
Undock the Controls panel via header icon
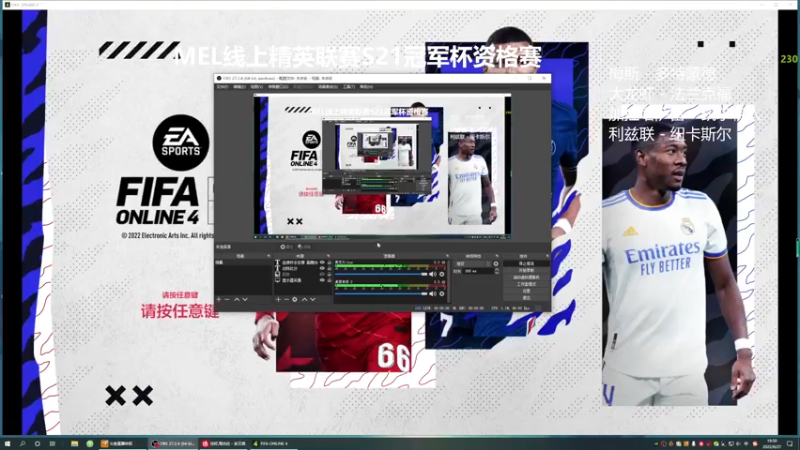(548, 256)
